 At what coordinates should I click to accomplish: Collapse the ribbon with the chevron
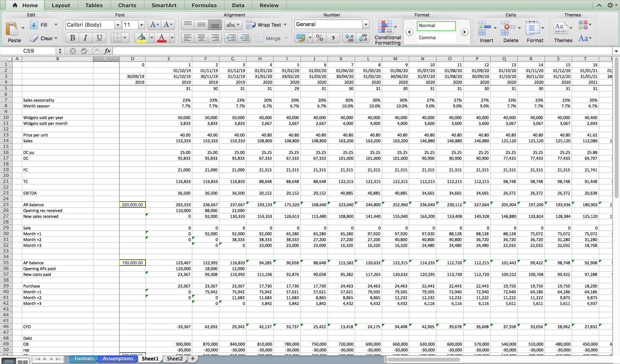(599, 5)
